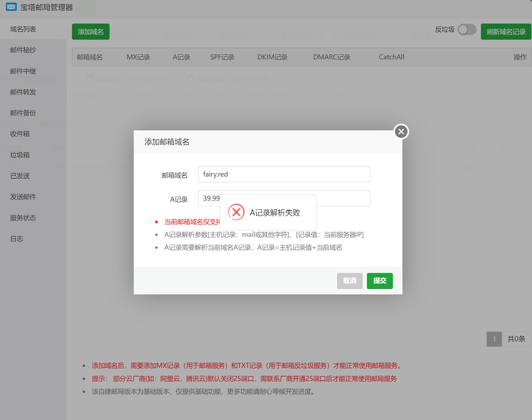Screen dimensions: 532x420
Task: Click the 宝塔邮局管理器 window title
Action: 47,7
